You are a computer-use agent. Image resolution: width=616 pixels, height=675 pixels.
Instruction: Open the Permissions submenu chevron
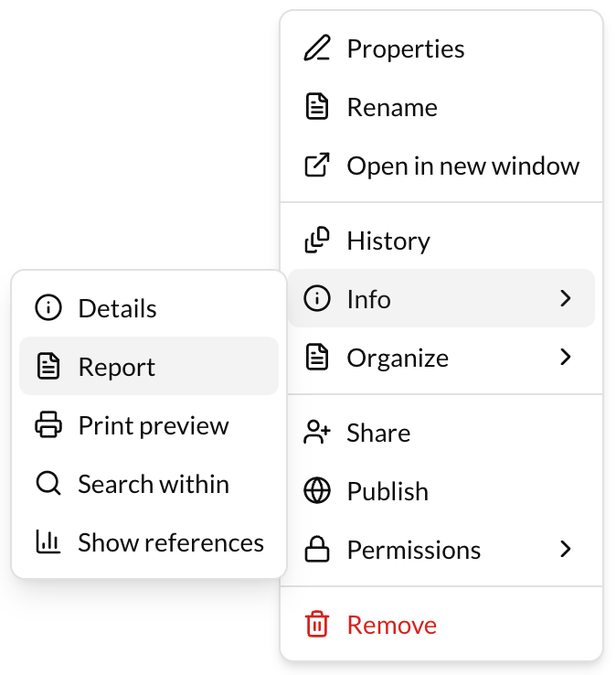coord(566,550)
